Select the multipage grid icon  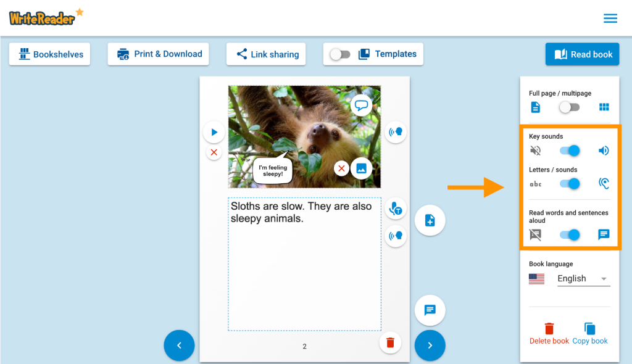[x=604, y=107]
